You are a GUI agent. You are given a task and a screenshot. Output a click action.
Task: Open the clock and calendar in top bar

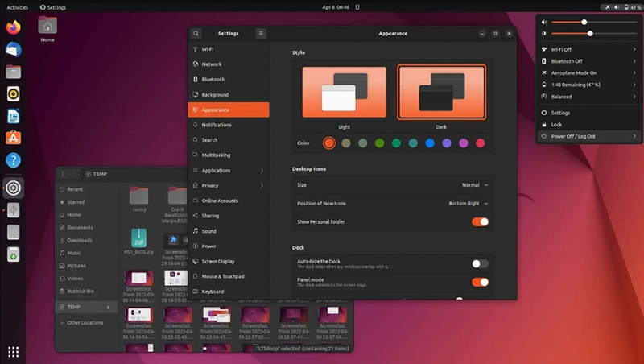coord(336,7)
